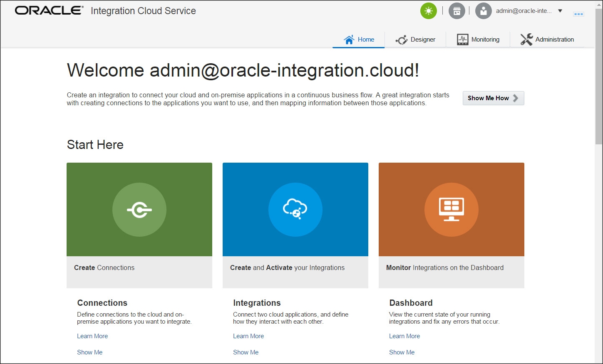
Task: Click the orange Dashboard monitor icon
Action: coord(452,210)
